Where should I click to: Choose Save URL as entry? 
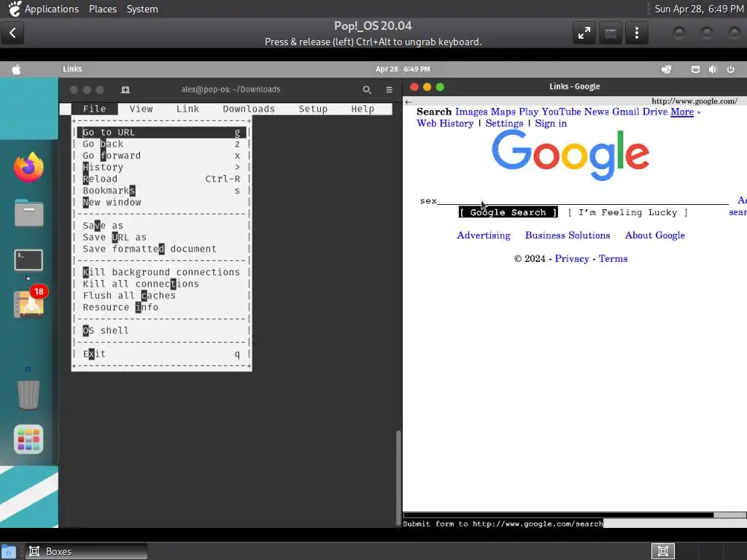(161, 237)
